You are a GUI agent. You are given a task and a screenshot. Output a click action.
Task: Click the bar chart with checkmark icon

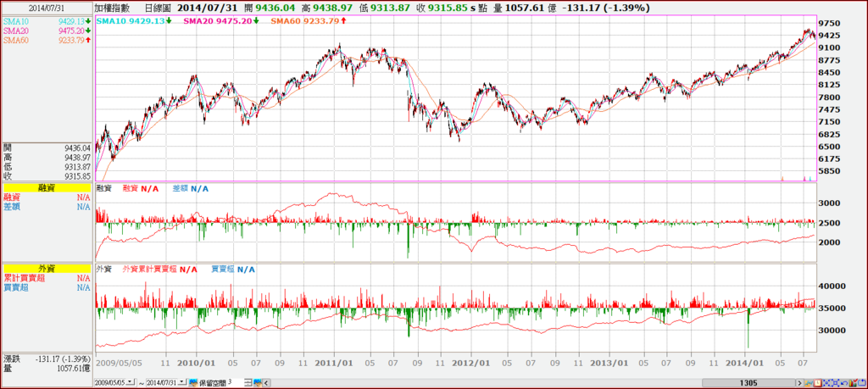point(853,383)
